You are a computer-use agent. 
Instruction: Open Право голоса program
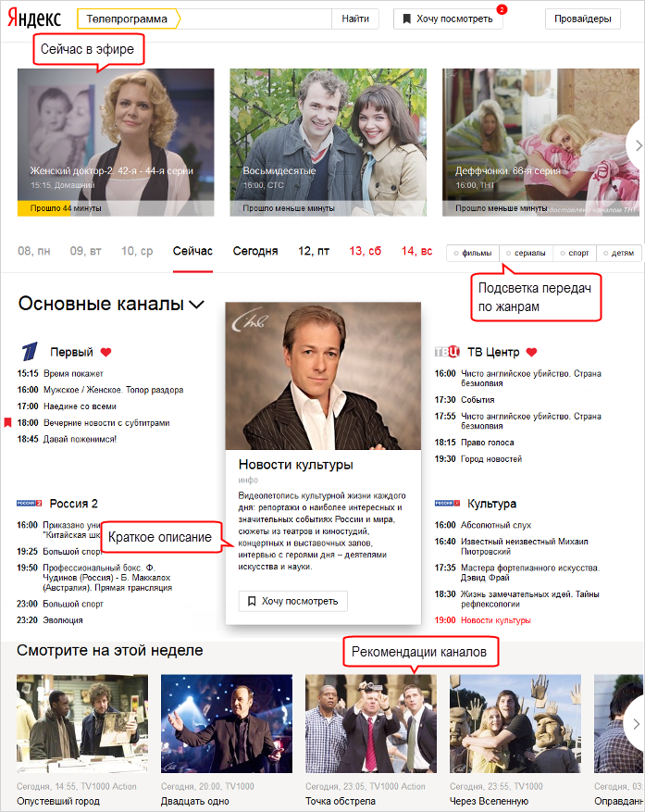(488, 443)
